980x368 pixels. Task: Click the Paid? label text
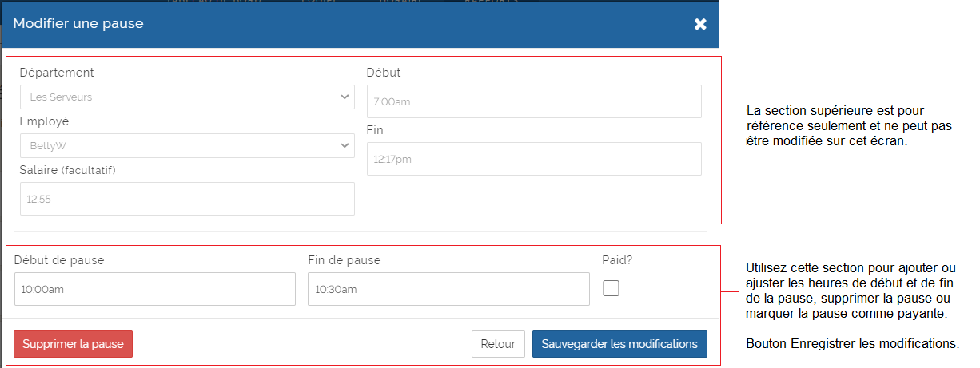tap(616, 260)
